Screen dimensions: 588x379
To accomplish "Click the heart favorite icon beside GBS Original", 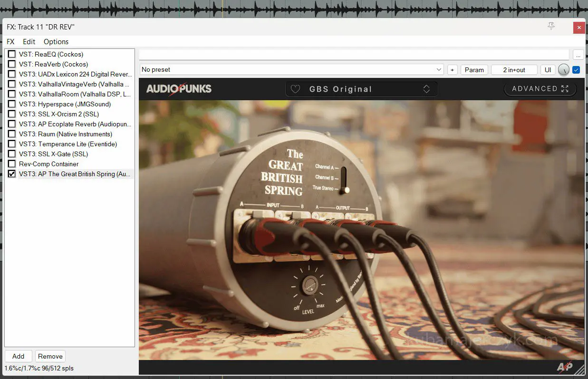I will [295, 89].
